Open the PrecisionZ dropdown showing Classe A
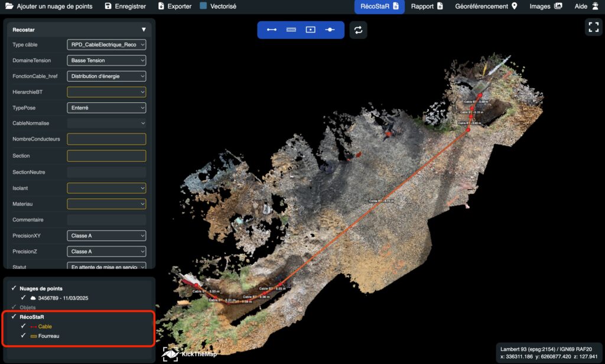Screen dimensions: 605x364 tap(106, 251)
